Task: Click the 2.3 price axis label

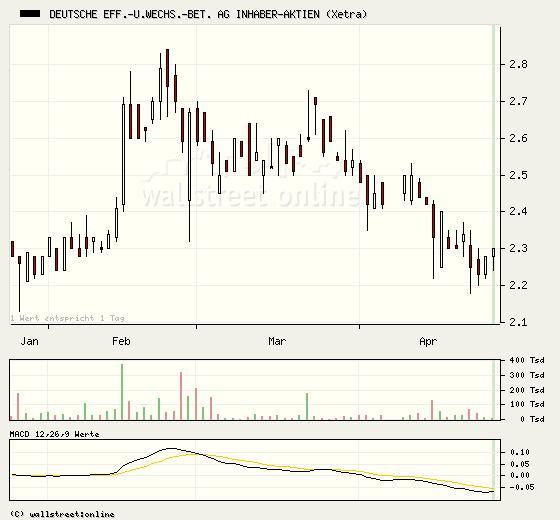Action: pos(519,248)
